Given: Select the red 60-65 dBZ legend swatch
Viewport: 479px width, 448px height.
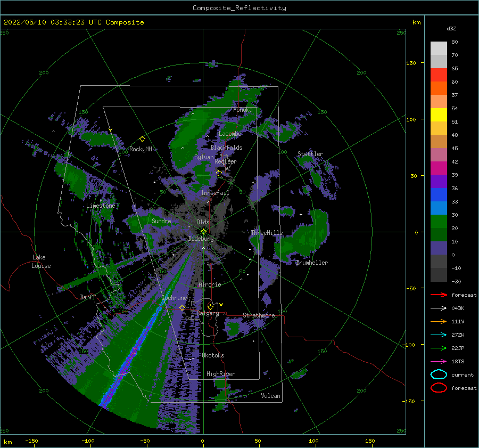Looking at the screenshot, I should coord(439,75).
